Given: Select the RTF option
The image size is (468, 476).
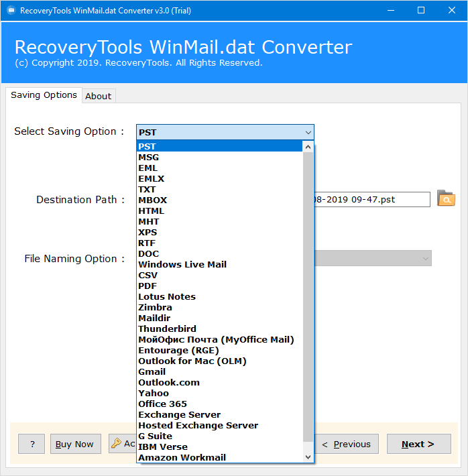Looking at the screenshot, I should (219, 243).
